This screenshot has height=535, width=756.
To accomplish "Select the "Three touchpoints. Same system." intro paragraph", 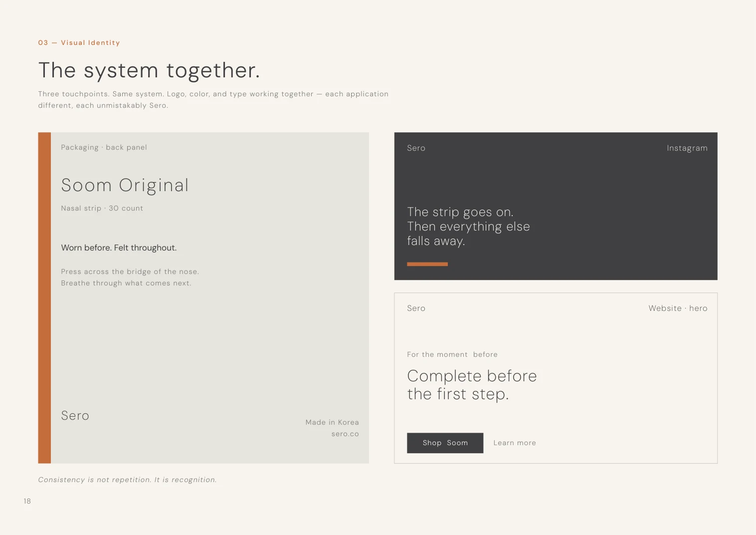I will (x=213, y=99).
